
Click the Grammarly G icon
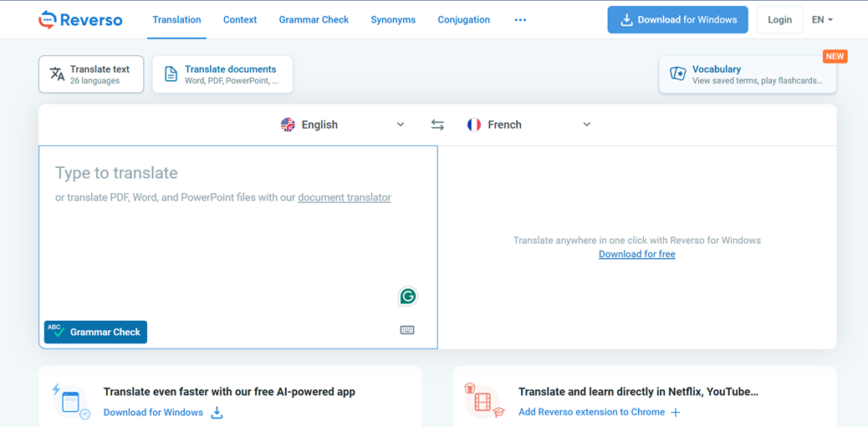click(x=408, y=297)
